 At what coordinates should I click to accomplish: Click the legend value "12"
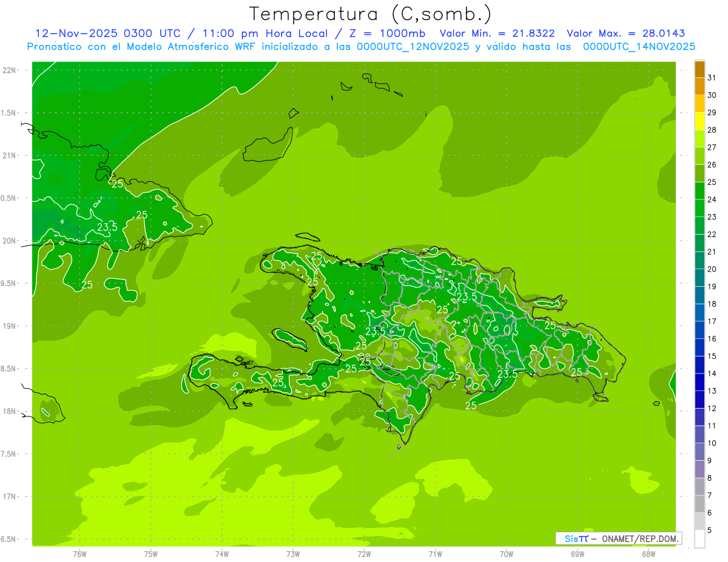pos(712,409)
